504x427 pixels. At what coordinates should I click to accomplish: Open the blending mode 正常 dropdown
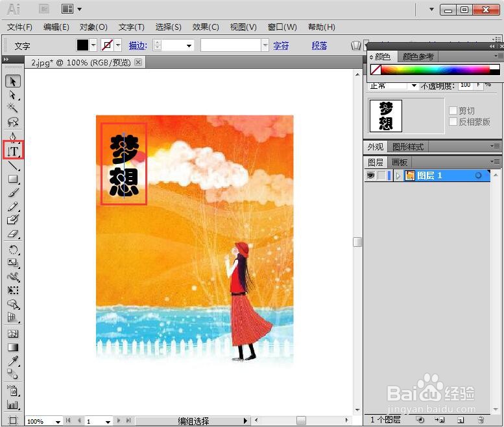point(414,86)
